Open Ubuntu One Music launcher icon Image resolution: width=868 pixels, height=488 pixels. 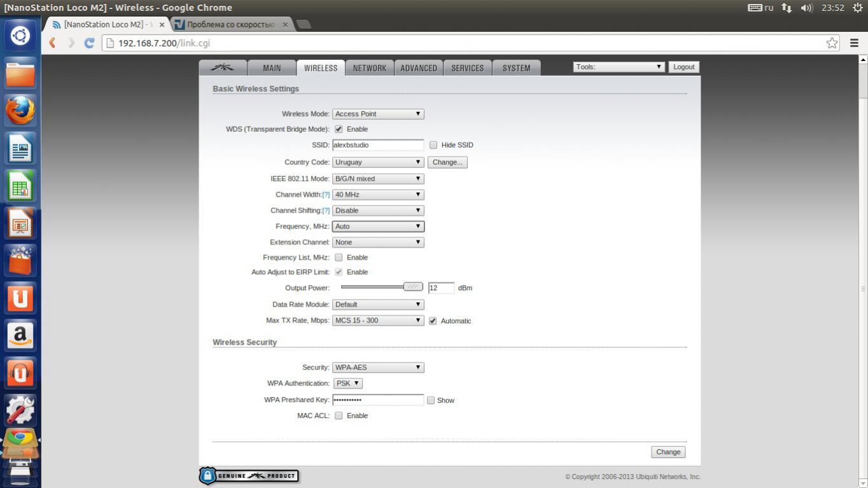tap(20, 373)
